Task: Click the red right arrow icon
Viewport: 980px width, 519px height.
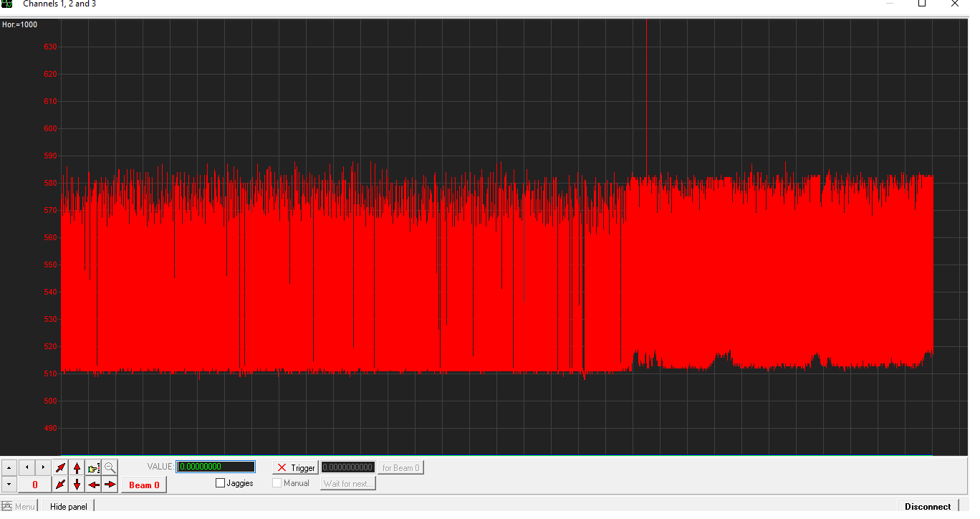Action: click(x=110, y=485)
